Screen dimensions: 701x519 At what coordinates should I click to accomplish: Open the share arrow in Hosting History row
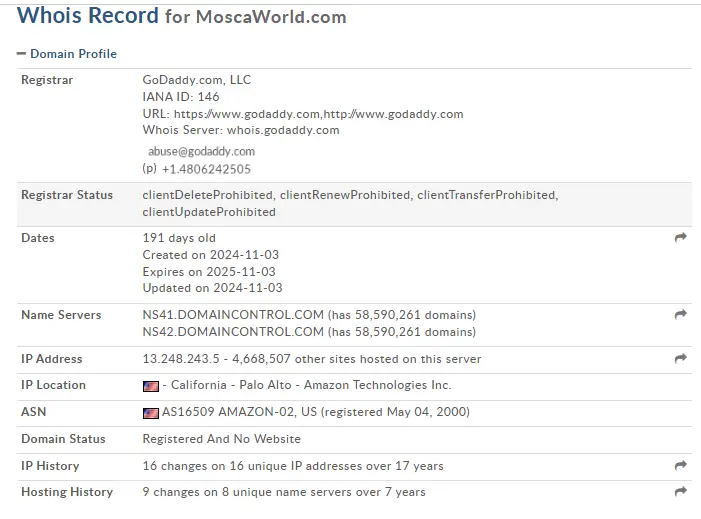(680, 492)
